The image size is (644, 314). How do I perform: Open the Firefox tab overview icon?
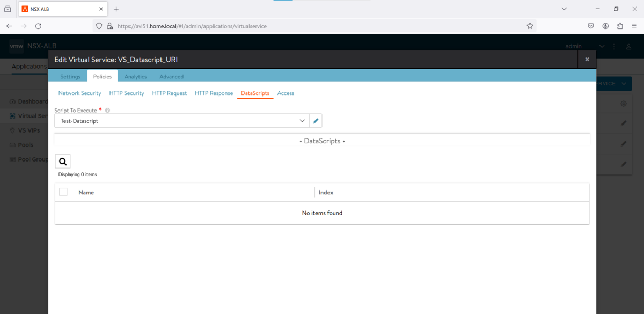tap(8, 9)
